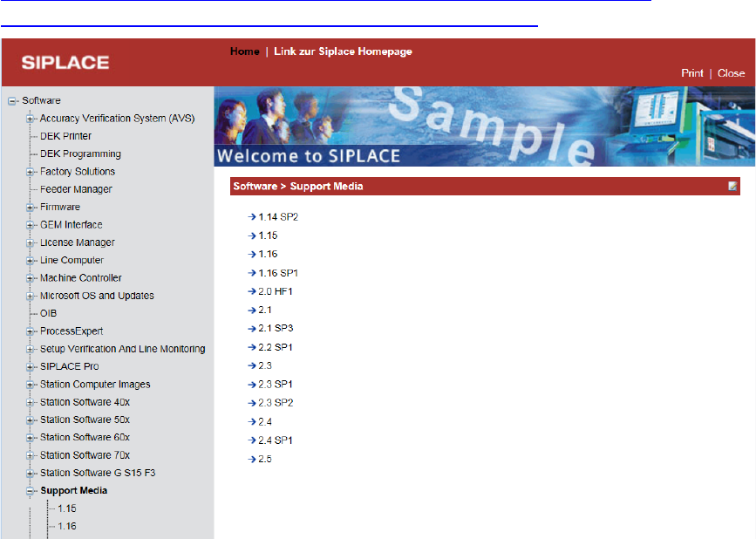
Task: Expand the GEM Interface node
Action: 30,225
